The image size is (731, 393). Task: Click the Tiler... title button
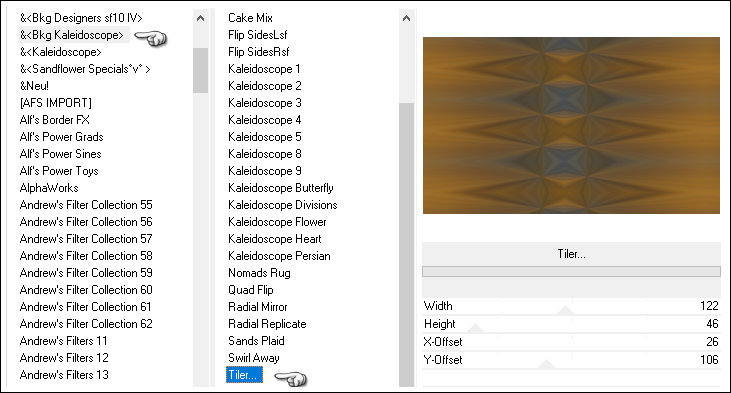point(571,254)
